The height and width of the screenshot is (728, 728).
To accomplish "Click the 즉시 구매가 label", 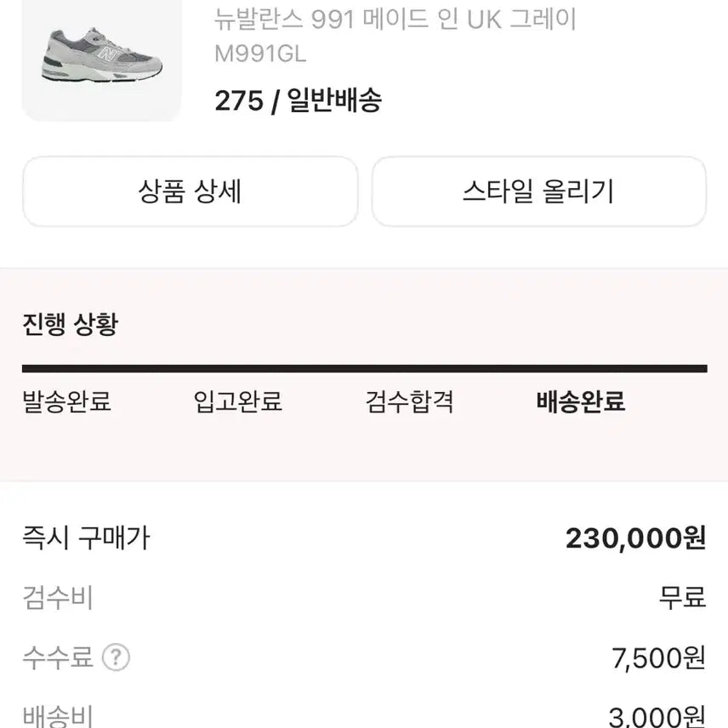I will click(85, 538).
